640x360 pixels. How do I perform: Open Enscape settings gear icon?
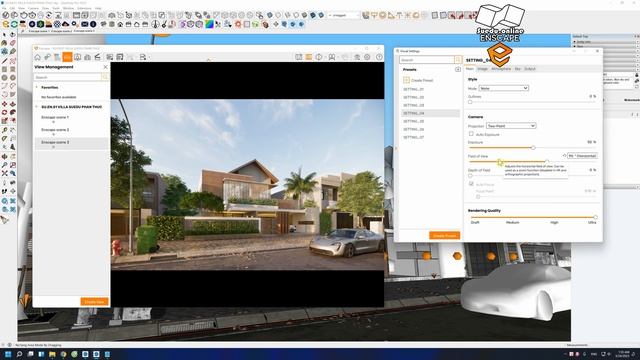click(367, 57)
